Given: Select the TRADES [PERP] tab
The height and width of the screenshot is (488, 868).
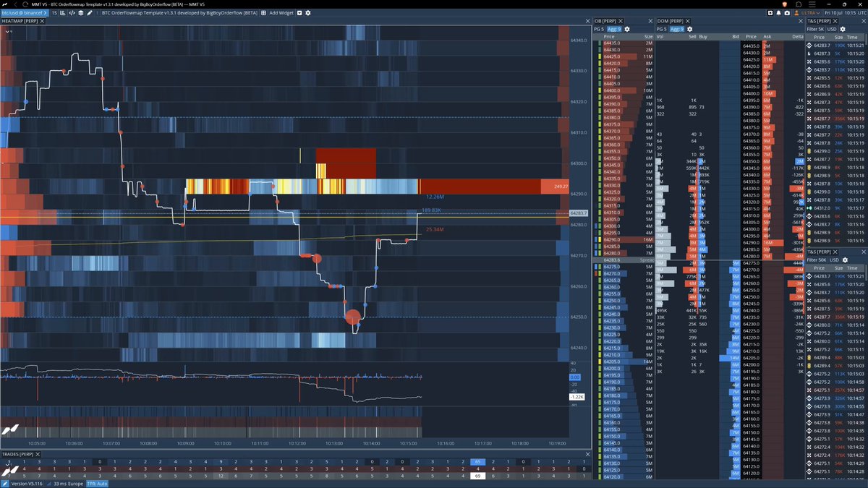Looking at the screenshot, I should tap(20, 453).
